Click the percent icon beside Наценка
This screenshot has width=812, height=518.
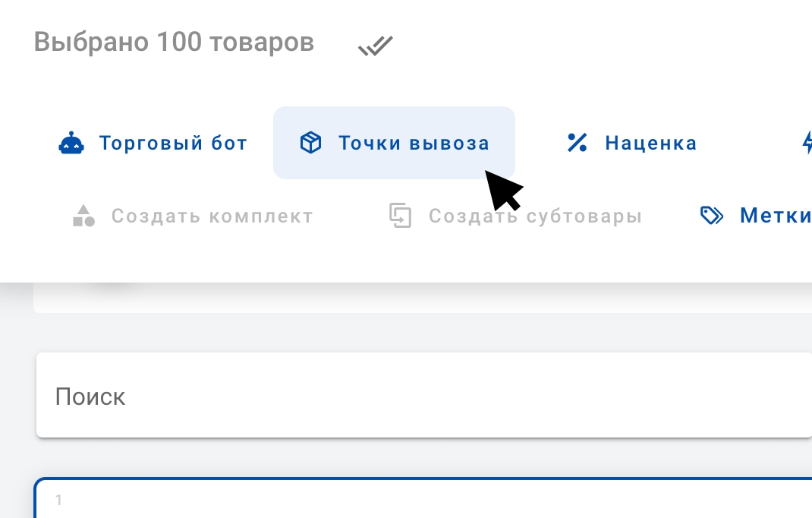coord(578,143)
